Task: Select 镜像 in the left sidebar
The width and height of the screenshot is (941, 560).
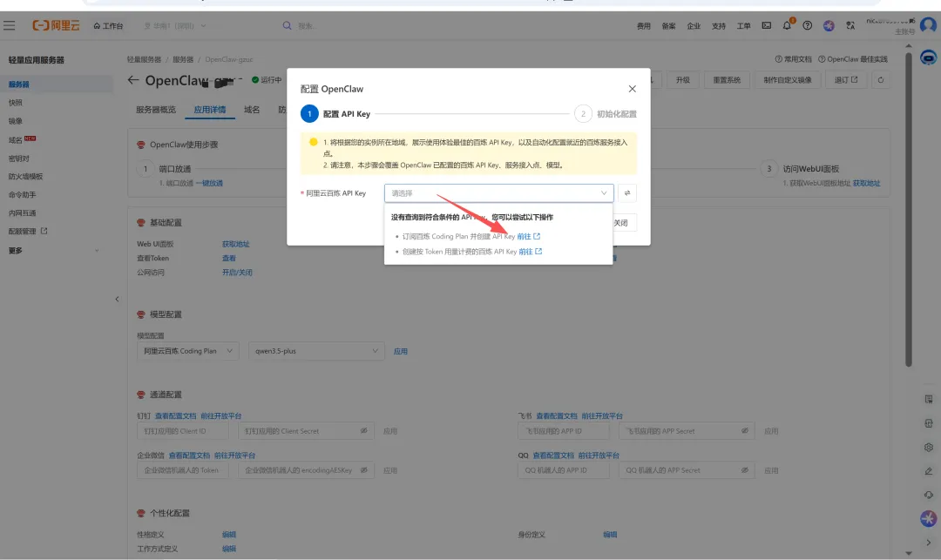Action: point(16,121)
